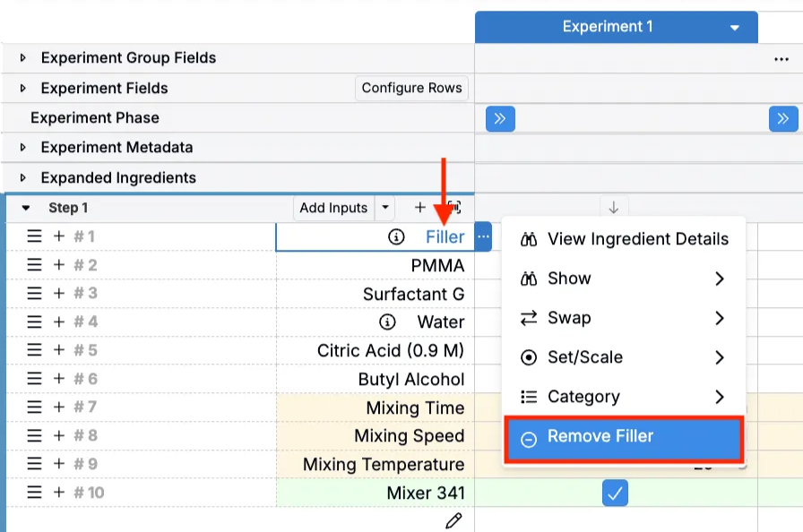The image size is (803, 532).
Task: Click the plus icon in Step 1 header
Action: point(420,208)
